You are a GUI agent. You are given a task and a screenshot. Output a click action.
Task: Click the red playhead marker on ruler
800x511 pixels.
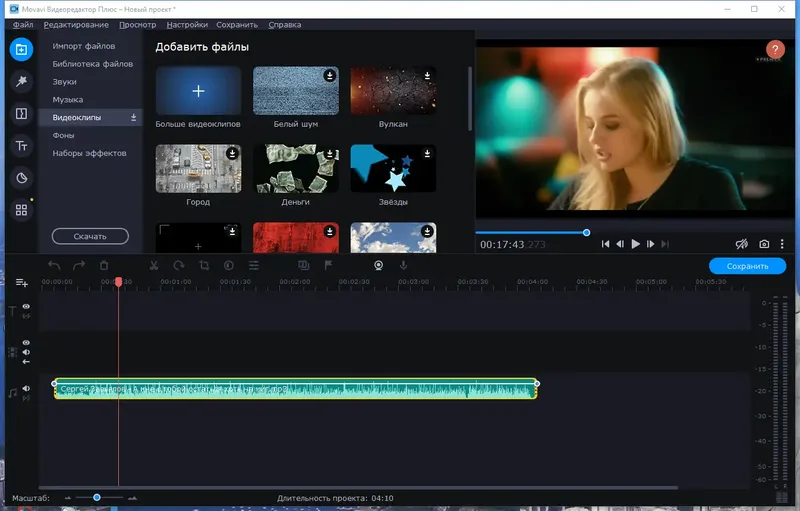coord(118,282)
